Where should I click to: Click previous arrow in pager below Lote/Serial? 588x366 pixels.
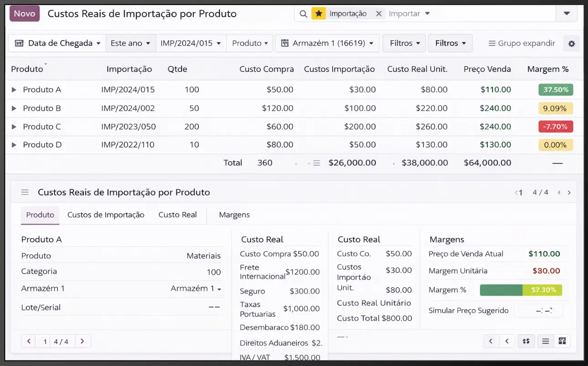point(29,341)
